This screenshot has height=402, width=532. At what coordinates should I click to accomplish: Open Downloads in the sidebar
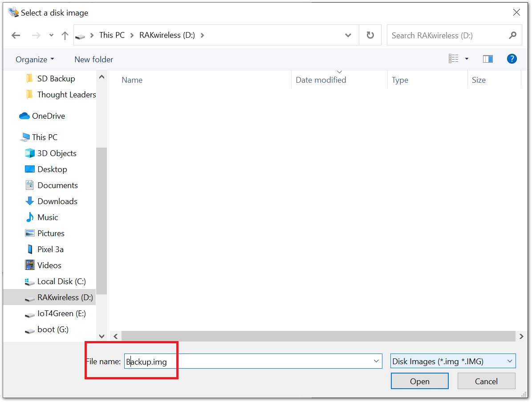coord(57,201)
